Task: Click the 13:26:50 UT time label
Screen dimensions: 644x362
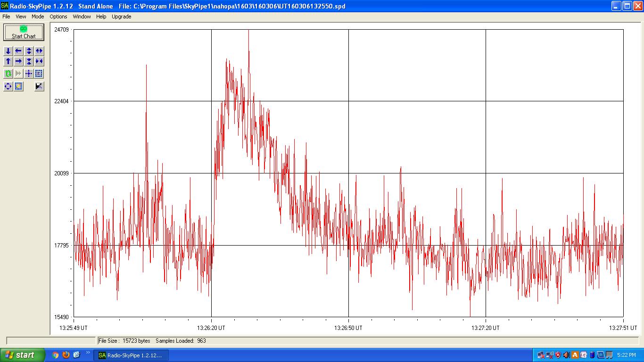Action: 348,328
